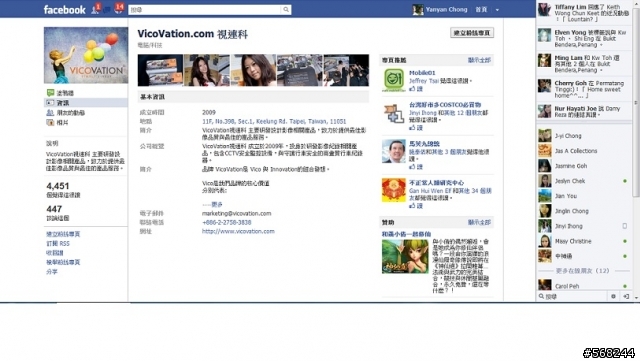Chat with Jasmine Goh
Image resolution: width=640 pixels, height=361 pixels.
[x=584, y=166]
